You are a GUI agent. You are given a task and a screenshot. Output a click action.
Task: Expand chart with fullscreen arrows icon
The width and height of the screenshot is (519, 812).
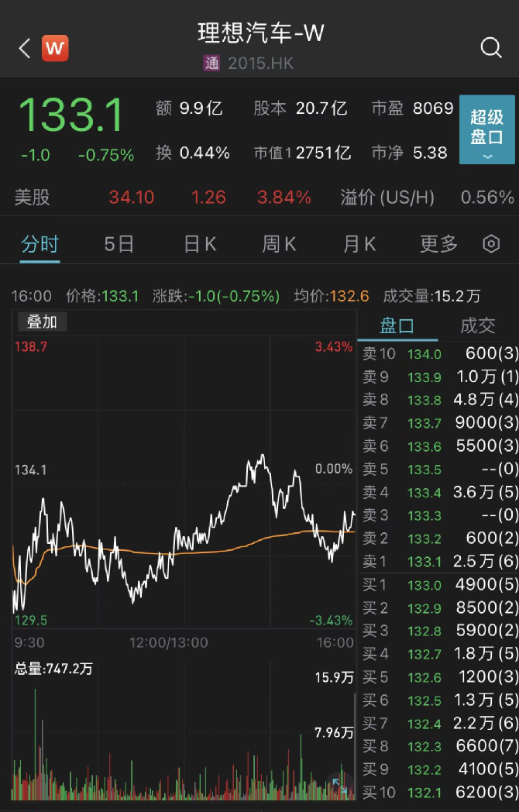point(339,785)
